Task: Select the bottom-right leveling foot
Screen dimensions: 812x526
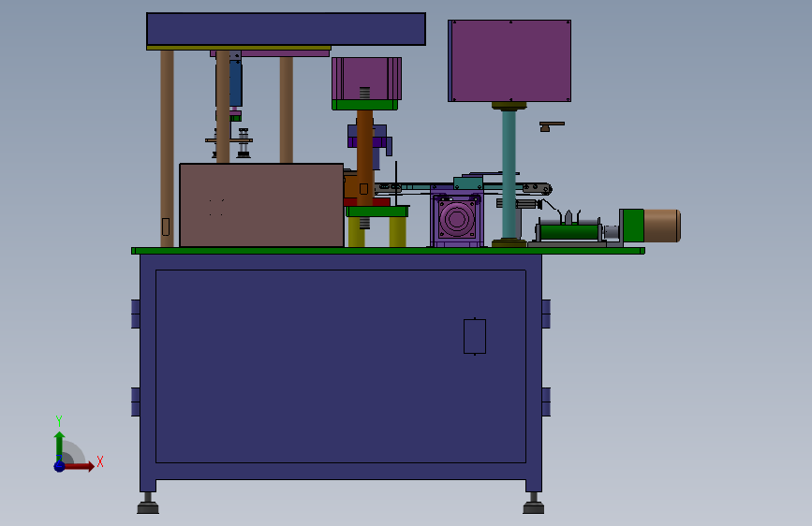Action: click(534, 504)
